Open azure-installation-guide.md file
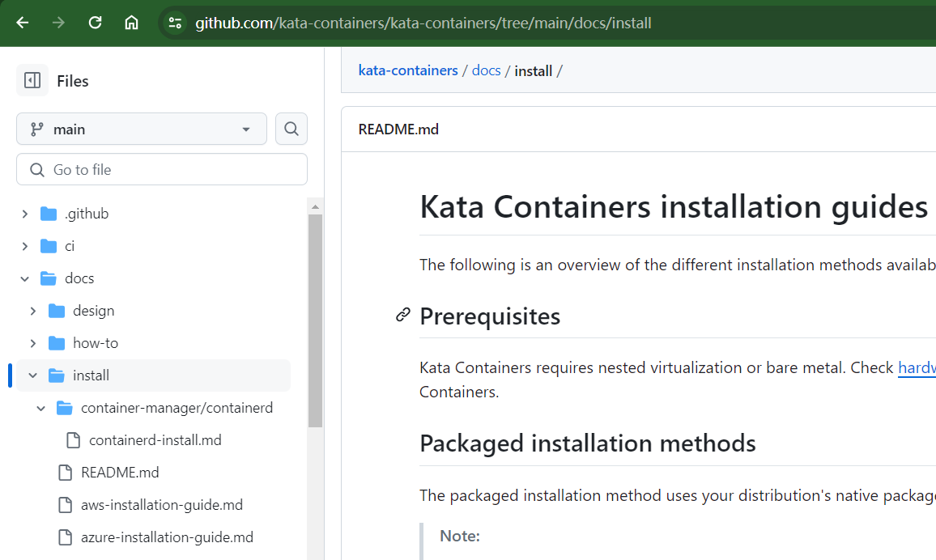The width and height of the screenshot is (936, 560). (x=167, y=537)
